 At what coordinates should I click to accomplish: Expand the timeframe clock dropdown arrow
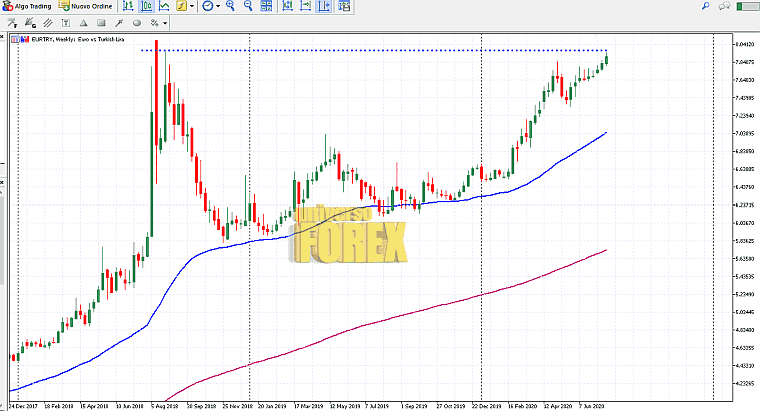coord(220,6)
